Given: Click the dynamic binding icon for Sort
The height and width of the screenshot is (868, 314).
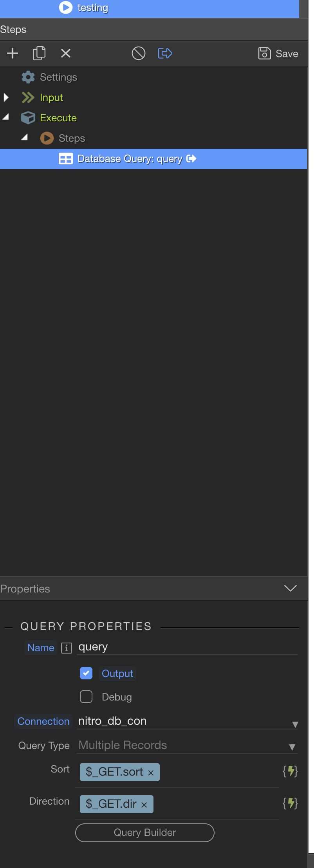Looking at the screenshot, I should coord(290,772).
